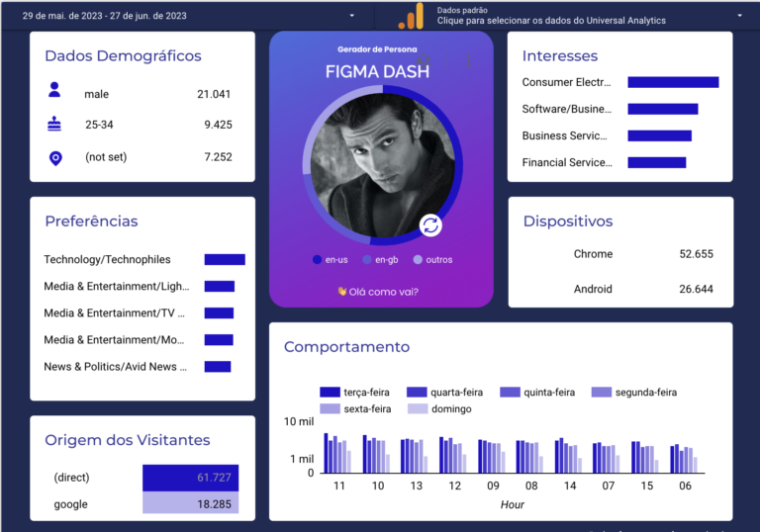Click the male value 21.041

[x=214, y=94]
